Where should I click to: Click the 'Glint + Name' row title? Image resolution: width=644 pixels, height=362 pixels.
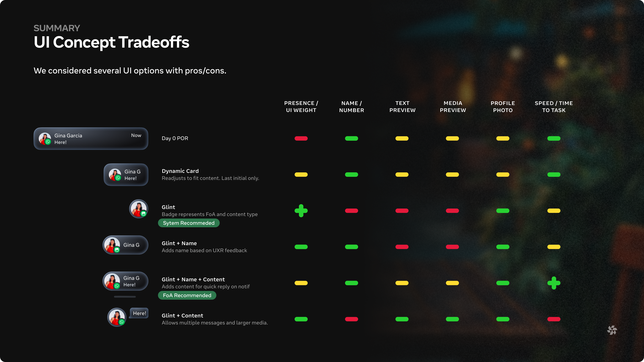pyautogui.click(x=179, y=243)
